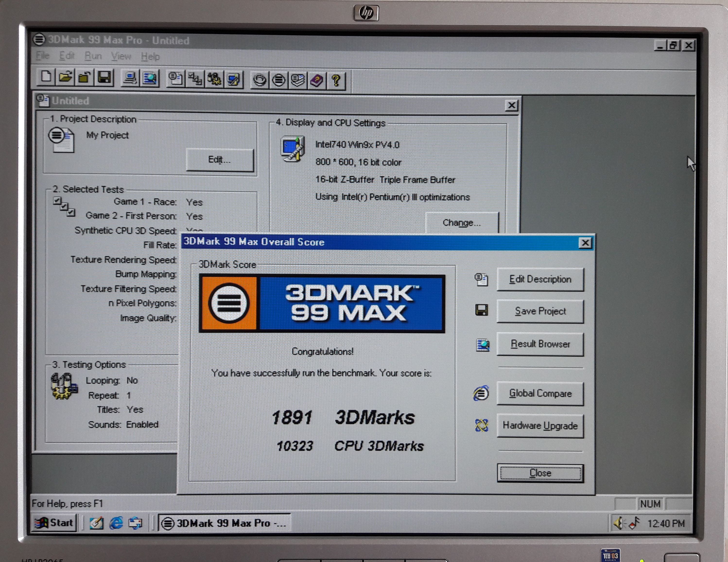This screenshot has width=728, height=562.
Task: Open the Help menu
Action: [x=150, y=57]
